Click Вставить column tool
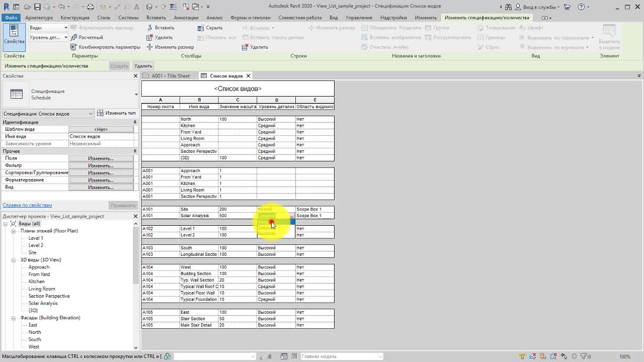Image resolution: width=644 pixels, height=362 pixels. point(160,28)
